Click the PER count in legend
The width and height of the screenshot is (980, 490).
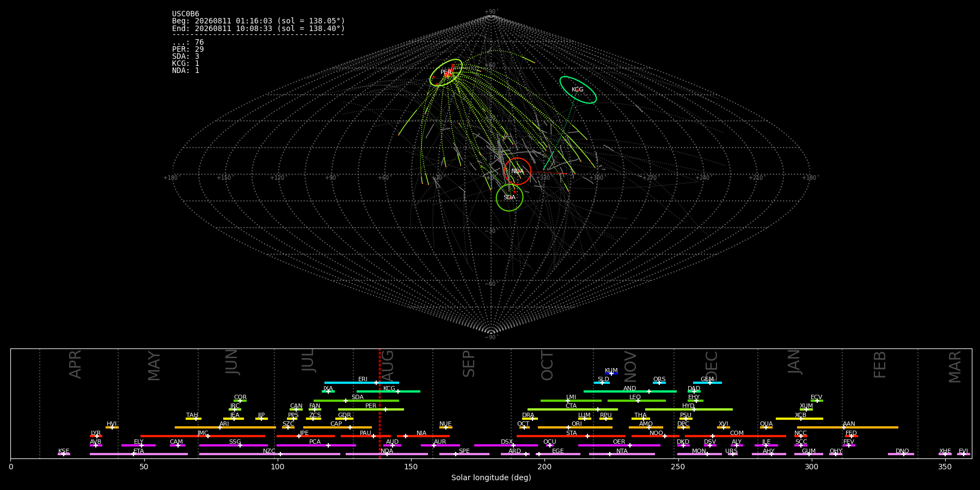coord(188,50)
